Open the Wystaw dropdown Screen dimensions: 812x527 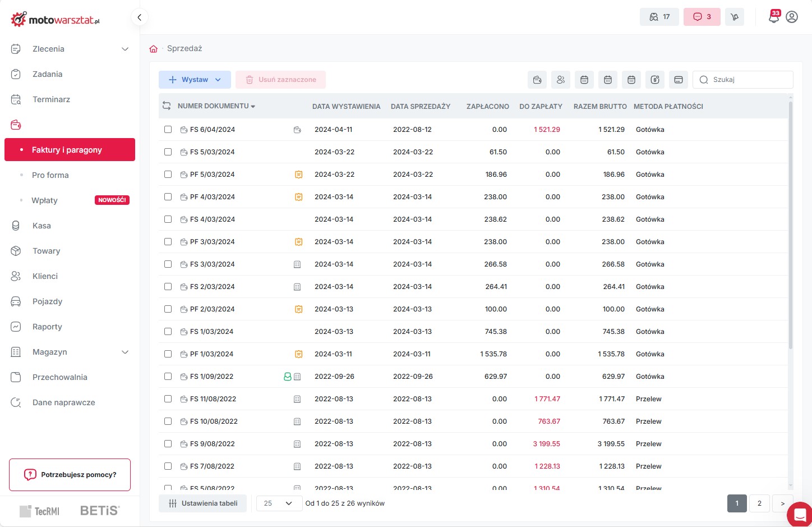pos(195,80)
